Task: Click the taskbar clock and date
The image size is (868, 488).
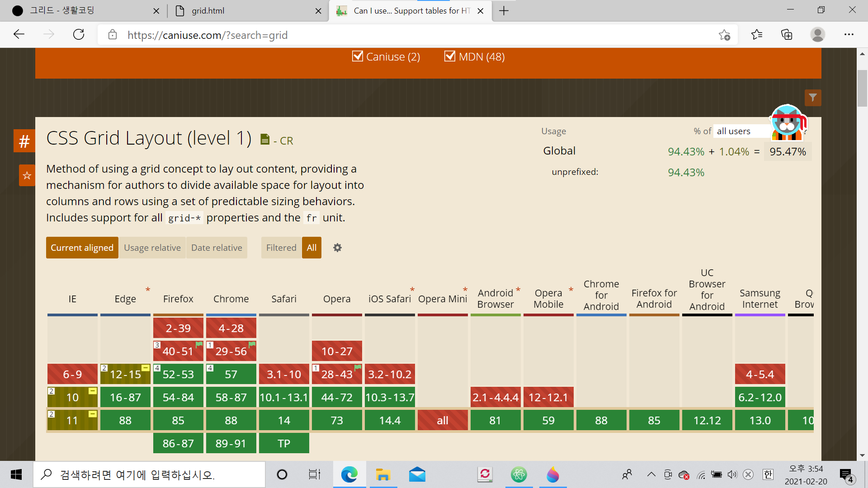Action: click(x=806, y=474)
